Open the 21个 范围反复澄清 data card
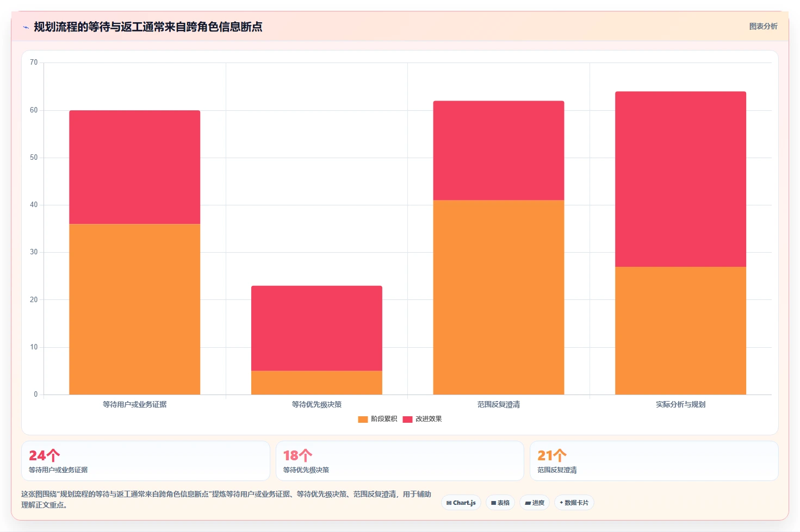Screen dimensions: 800x532 [654, 461]
